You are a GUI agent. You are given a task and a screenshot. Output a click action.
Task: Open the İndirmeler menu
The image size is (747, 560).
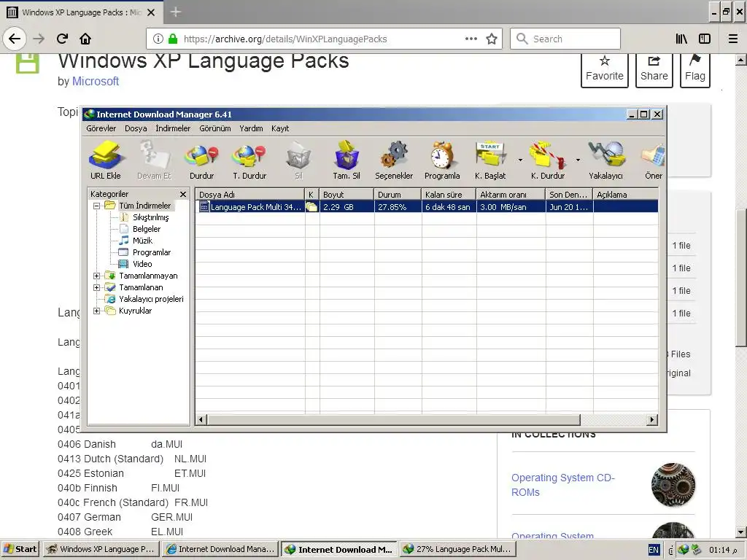[173, 128]
